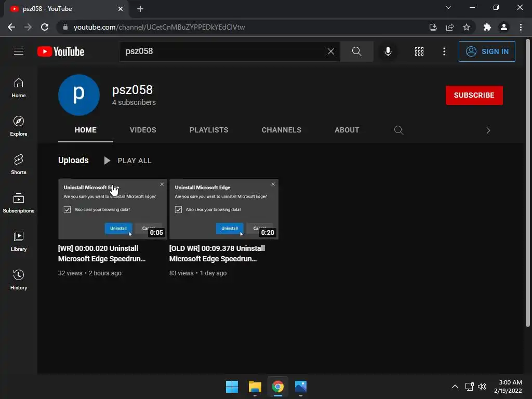This screenshot has height=399, width=532.
Task: Open the YouTube hamburger guide menu
Action: point(19,51)
